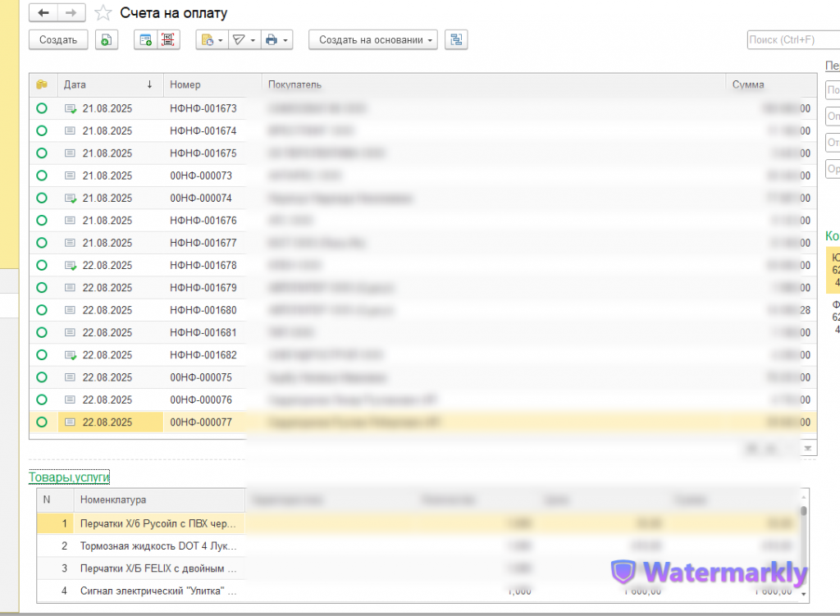Click goods table scroll-down arrow
840x616 pixels.
pos(804,594)
